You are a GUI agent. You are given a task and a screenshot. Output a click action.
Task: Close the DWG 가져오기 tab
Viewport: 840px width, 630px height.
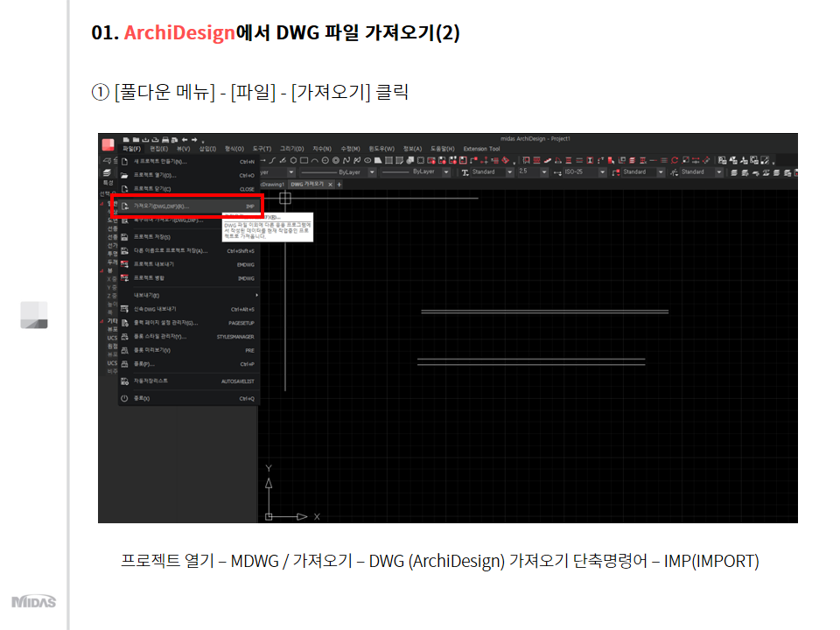pos(331,185)
